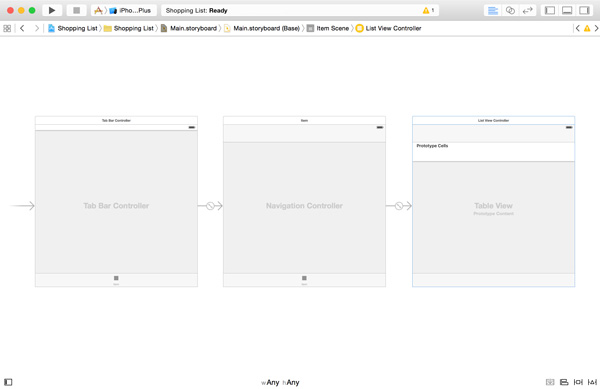Click battery indicator in List View Controller scene
600x389 pixels.
coord(569,127)
